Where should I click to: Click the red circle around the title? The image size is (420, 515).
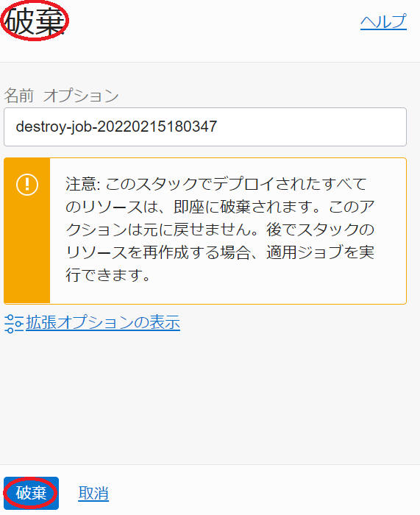point(35,21)
